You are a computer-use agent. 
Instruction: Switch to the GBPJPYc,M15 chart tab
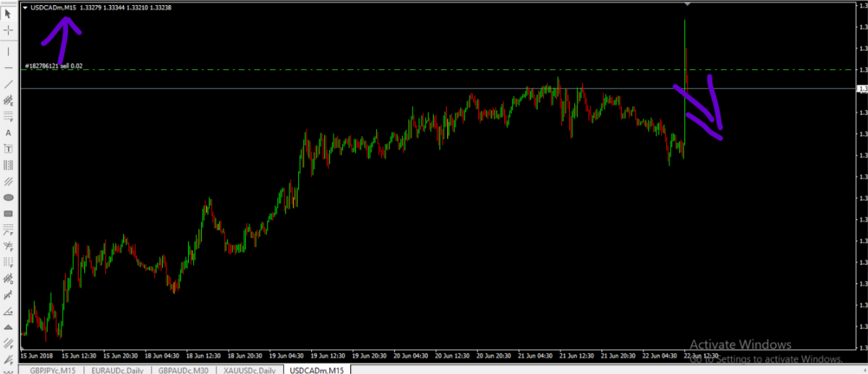point(53,370)
